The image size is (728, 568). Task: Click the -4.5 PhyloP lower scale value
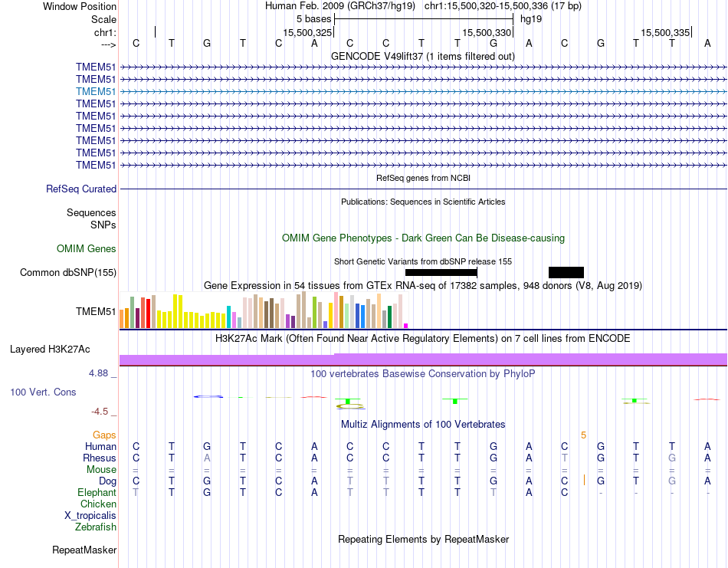100,412
